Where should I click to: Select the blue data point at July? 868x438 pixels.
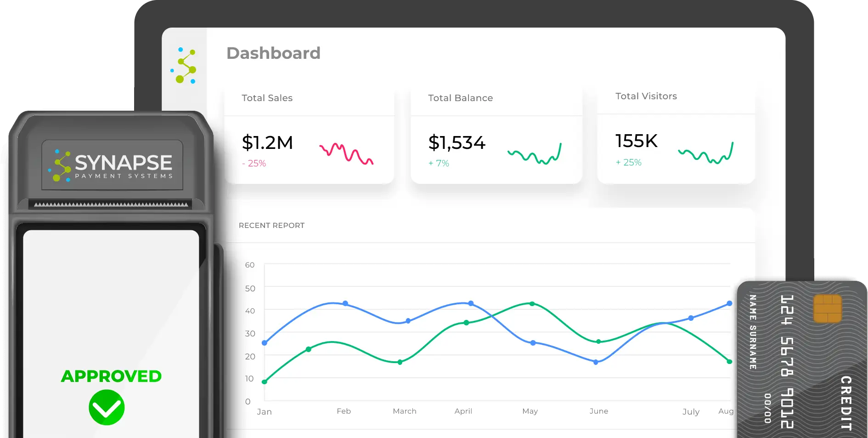coord(691,318)
